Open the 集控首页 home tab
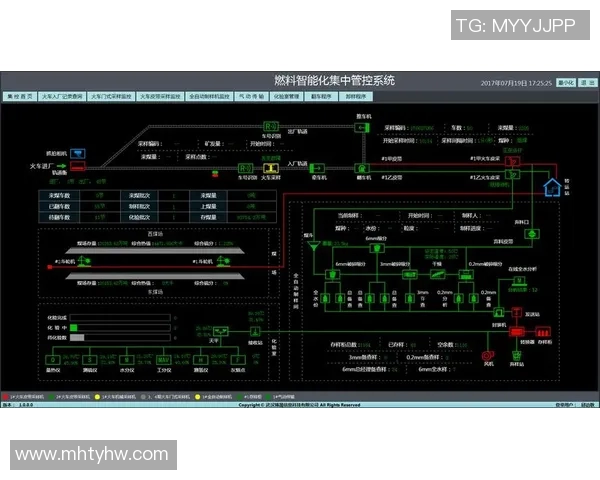Image resolution: width=600 pixels, height=480 pixels. (x=20, y=97)
